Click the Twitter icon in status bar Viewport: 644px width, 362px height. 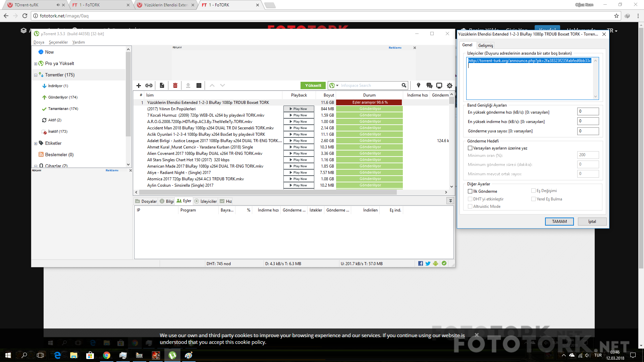(428, 263)
